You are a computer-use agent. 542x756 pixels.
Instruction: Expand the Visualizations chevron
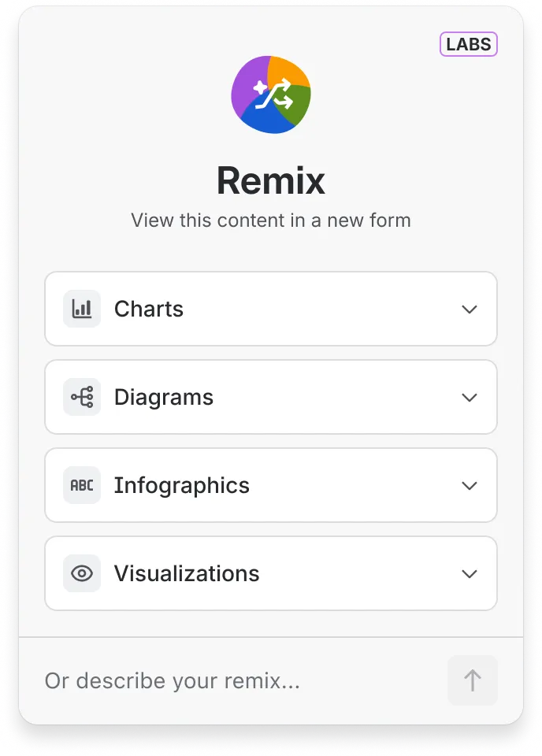pyautogui.click(x=470, y=574)
